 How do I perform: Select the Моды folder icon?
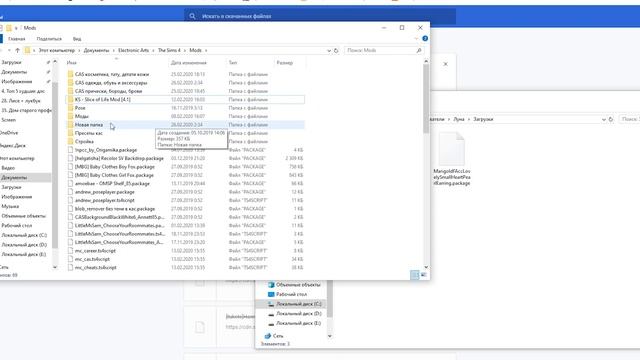click(70, 116)
